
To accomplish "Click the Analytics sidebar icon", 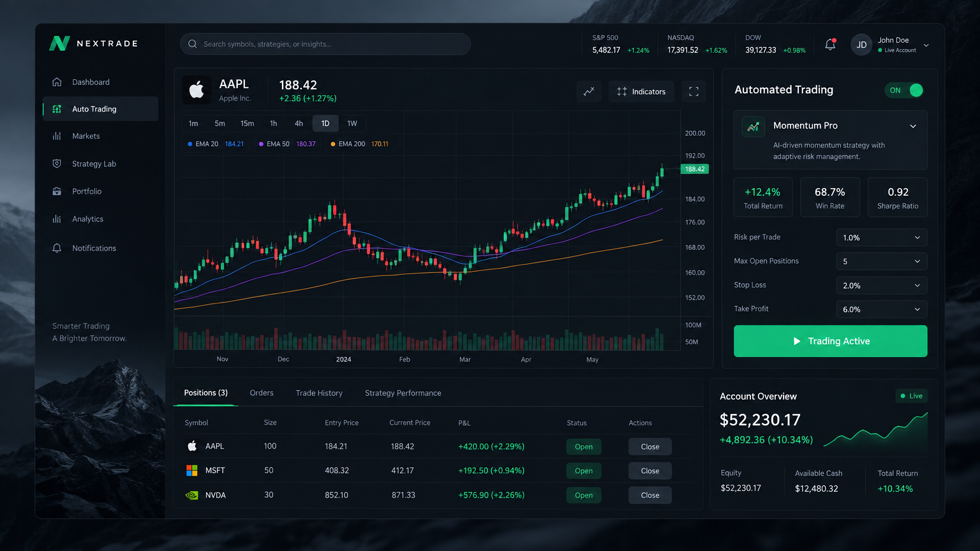I will click(x=57, y=219).
